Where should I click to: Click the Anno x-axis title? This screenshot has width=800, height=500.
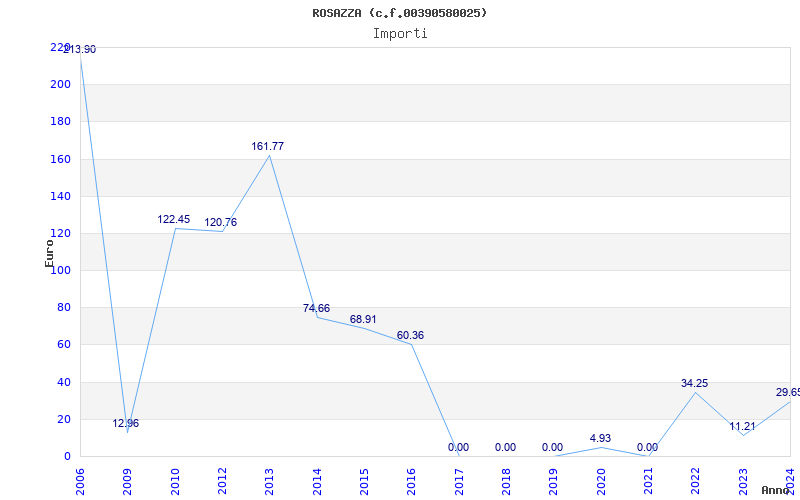pyautogui.click(x=776, y=490)
